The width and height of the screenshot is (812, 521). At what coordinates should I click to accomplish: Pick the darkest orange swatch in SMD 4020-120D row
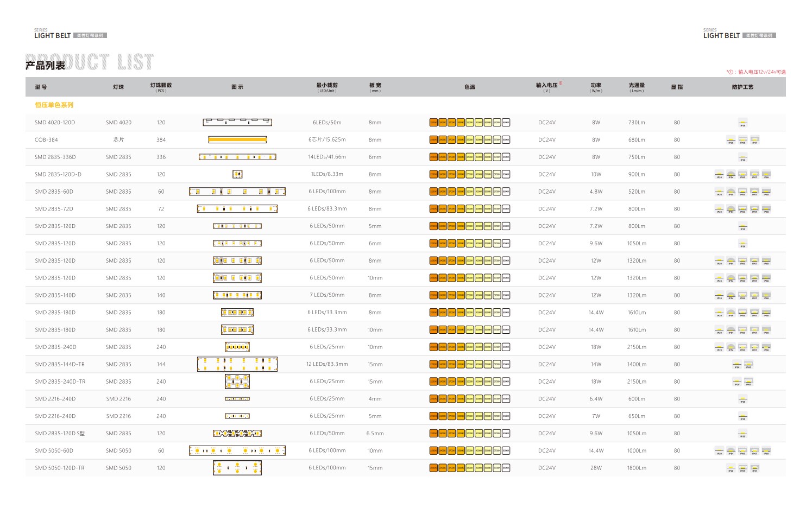tap(433, 123)
